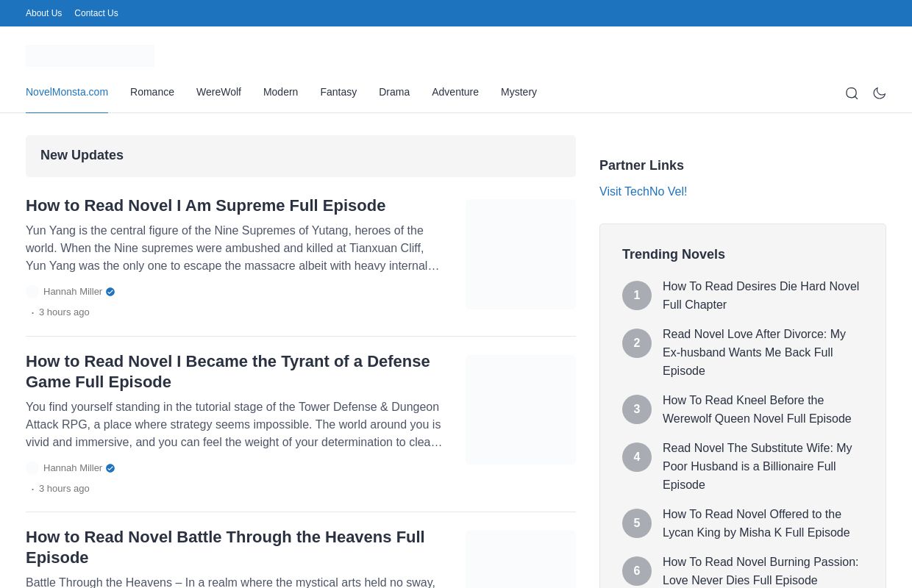Screen dimensions: 912x588
Task: Open trending Desires Die Hard novel
Action: point(760,295)
